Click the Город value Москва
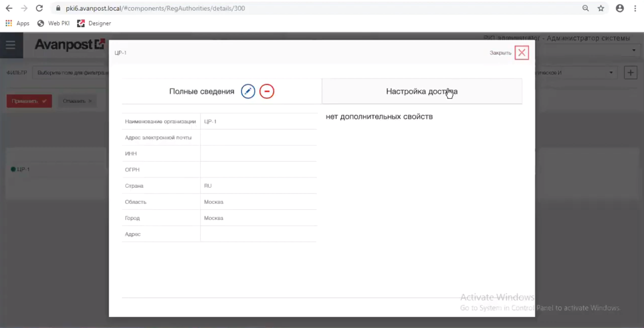644x328 pixels. [x=214, y=218]
